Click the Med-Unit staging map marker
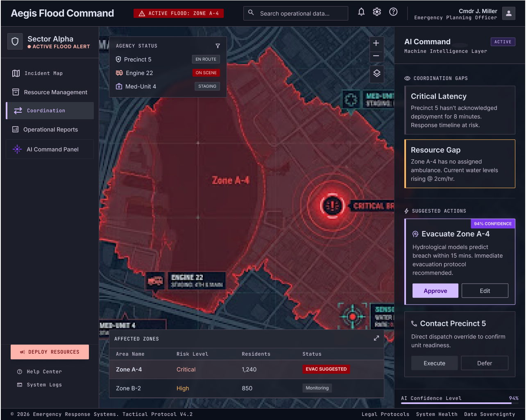526x420 pixels. [x=351, y=99]
